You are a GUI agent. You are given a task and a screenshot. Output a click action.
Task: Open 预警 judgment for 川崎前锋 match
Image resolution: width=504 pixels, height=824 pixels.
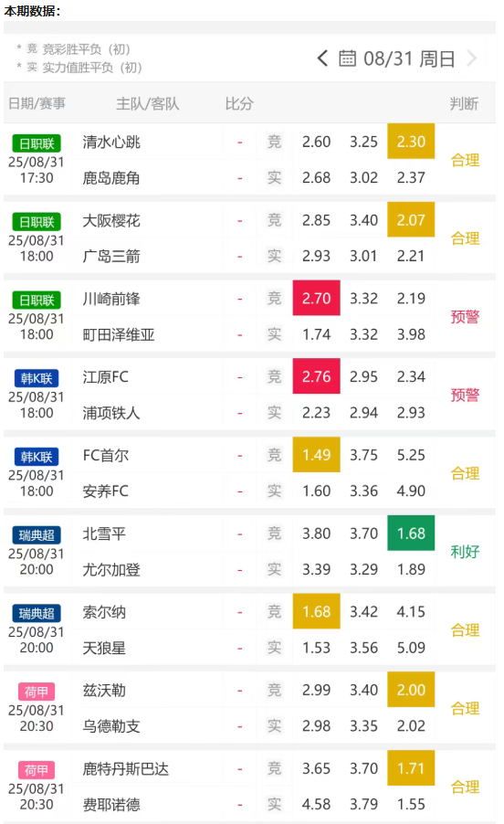[465, 317]
